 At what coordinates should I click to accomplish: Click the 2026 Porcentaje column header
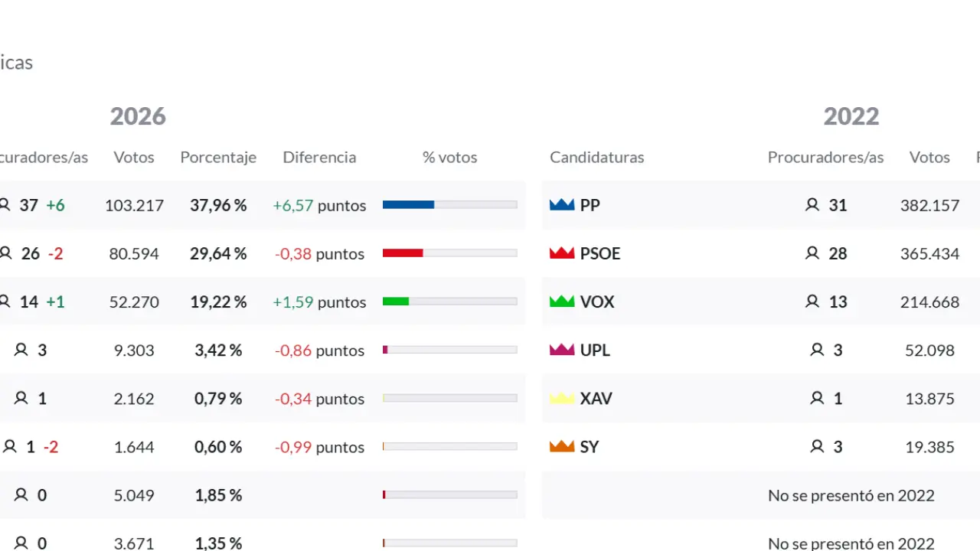[x=218, y=157]
